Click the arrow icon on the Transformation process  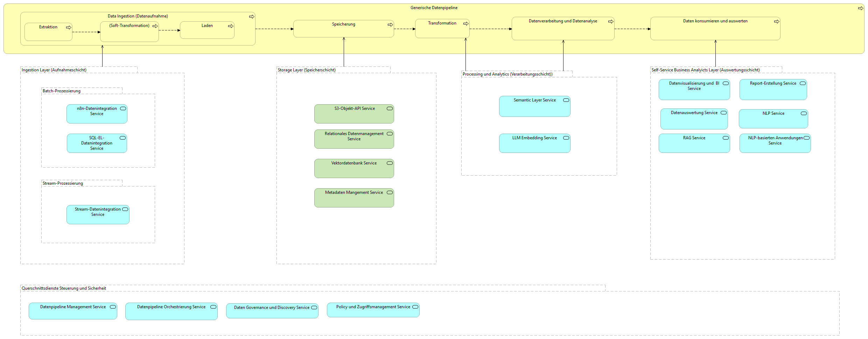[x=465, y=23]
